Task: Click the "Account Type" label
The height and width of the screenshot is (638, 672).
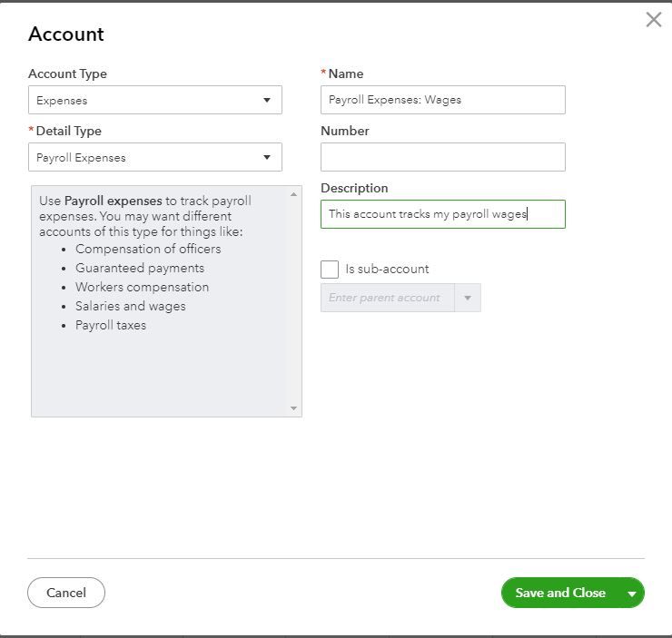Action: click(68, 74)
